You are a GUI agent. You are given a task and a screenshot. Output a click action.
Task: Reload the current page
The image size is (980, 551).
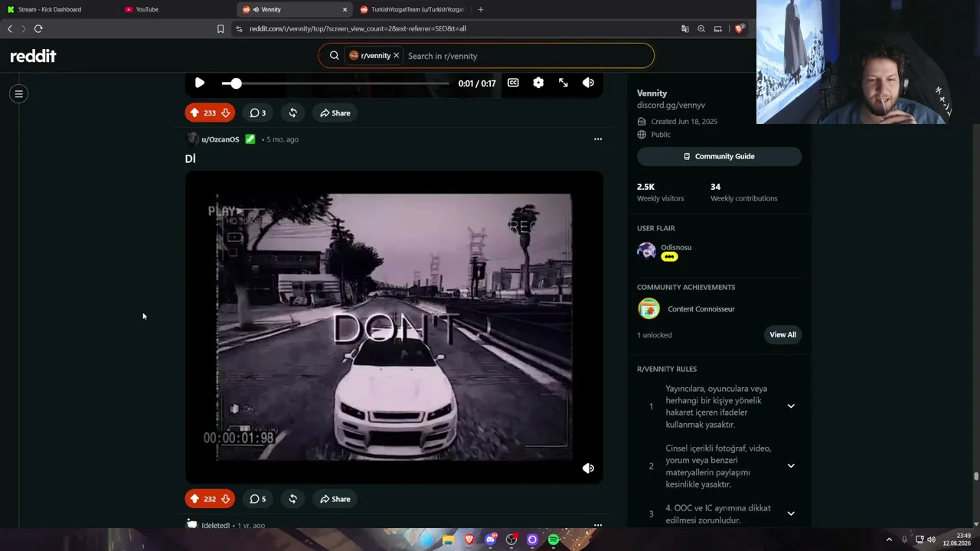tap(38, 28)
